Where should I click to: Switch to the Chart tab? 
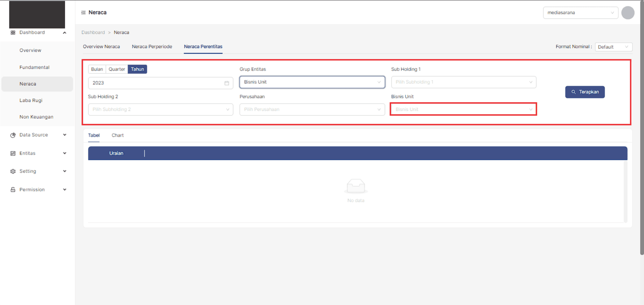tap(118, 135)
